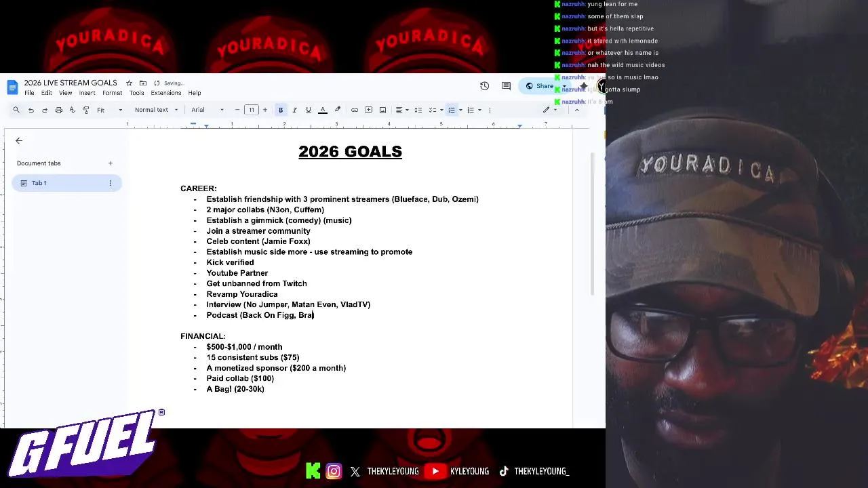
Task: Click the Youtube Partner bullet text
Action: pos(237,273)
